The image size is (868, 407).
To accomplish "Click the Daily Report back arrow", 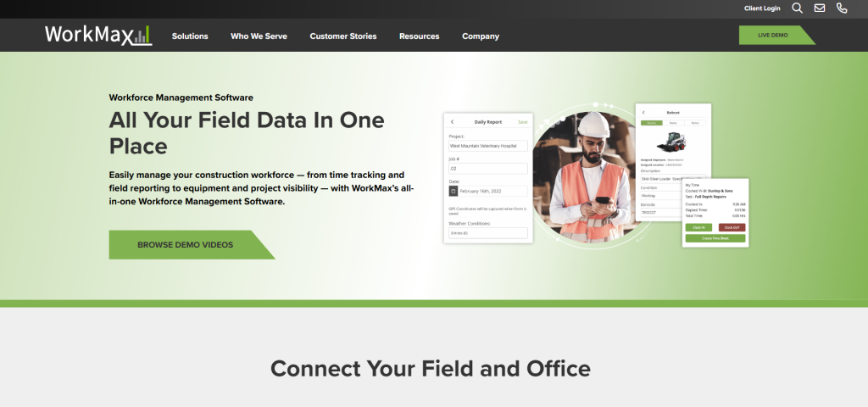I will pos(452,122).
